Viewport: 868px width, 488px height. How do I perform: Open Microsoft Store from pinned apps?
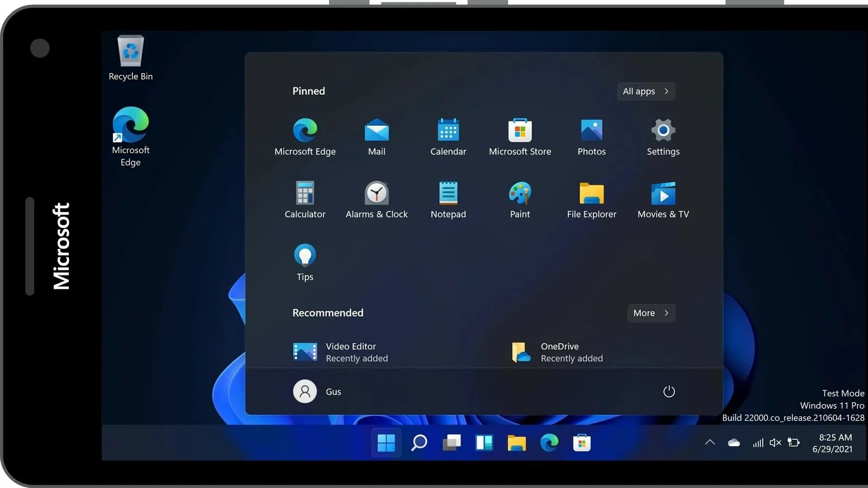pyautogui.click(x=520, y=137)
